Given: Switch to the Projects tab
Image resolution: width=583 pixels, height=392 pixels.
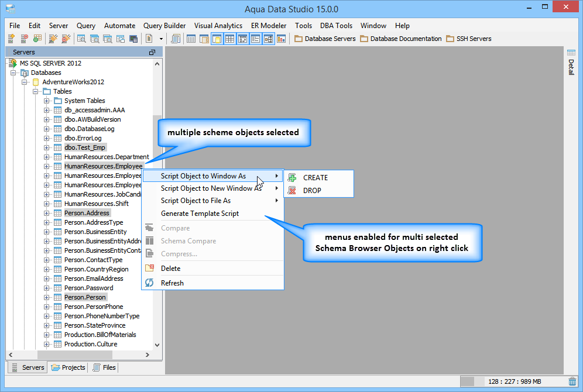Looking at the screenshot, I should [x=68, y=367].
